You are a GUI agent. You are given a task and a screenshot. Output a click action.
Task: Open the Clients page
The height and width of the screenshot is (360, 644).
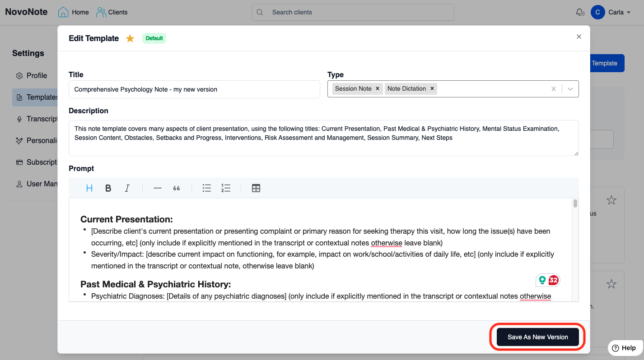pos(112,12)
